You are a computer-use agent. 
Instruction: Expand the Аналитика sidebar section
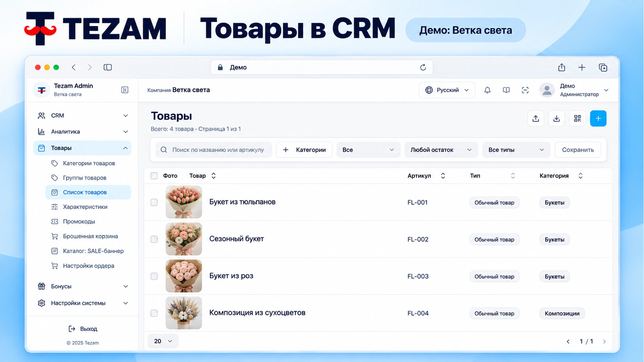(x=83, y=132)
